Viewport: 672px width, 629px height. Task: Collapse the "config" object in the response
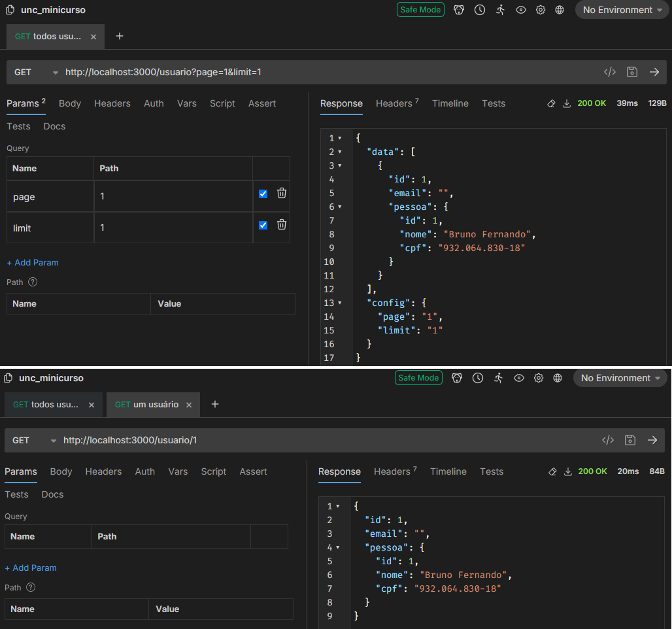[340, 303]
